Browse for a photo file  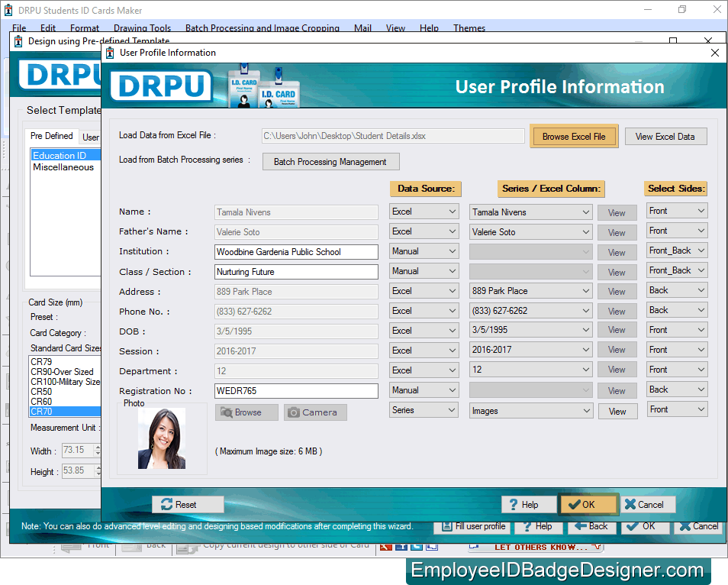246,412
